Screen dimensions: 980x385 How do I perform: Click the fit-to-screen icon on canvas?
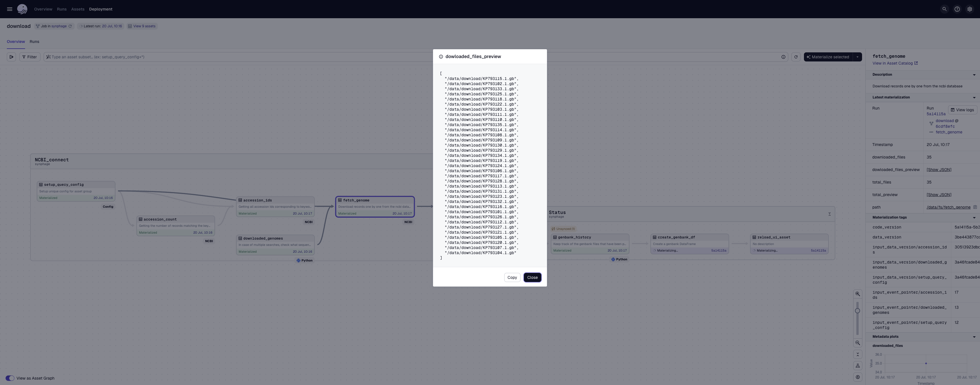coord(857,355)
